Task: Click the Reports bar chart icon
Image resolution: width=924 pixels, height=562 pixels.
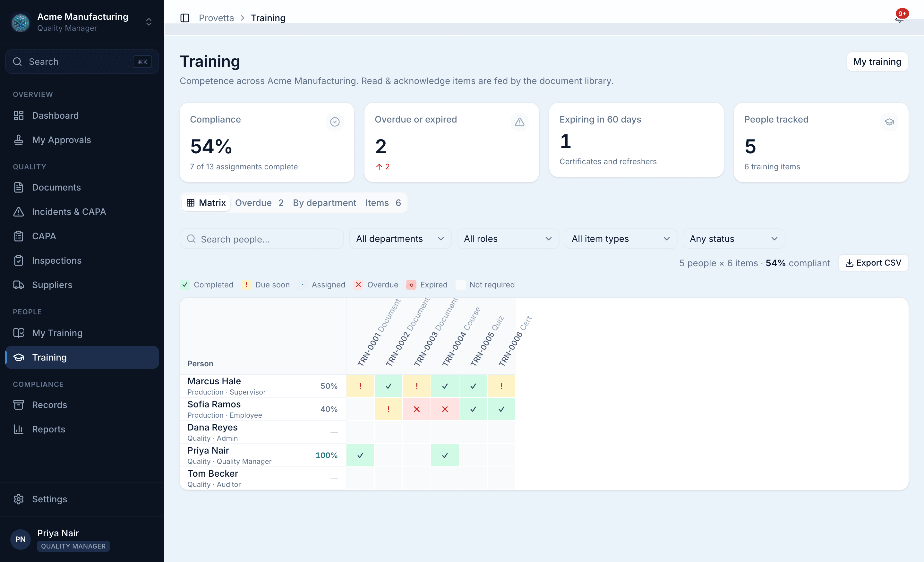Action: 18,429
